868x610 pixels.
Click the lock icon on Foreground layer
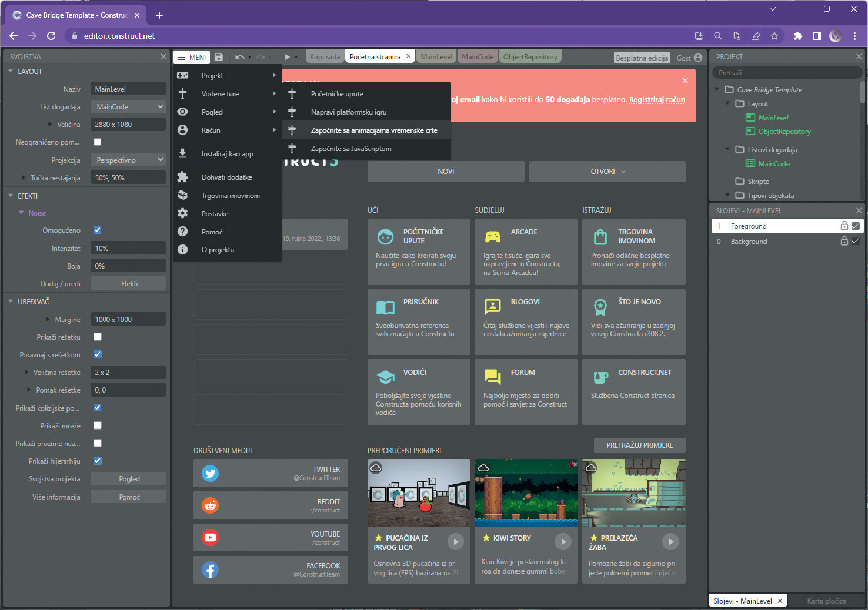844,226
